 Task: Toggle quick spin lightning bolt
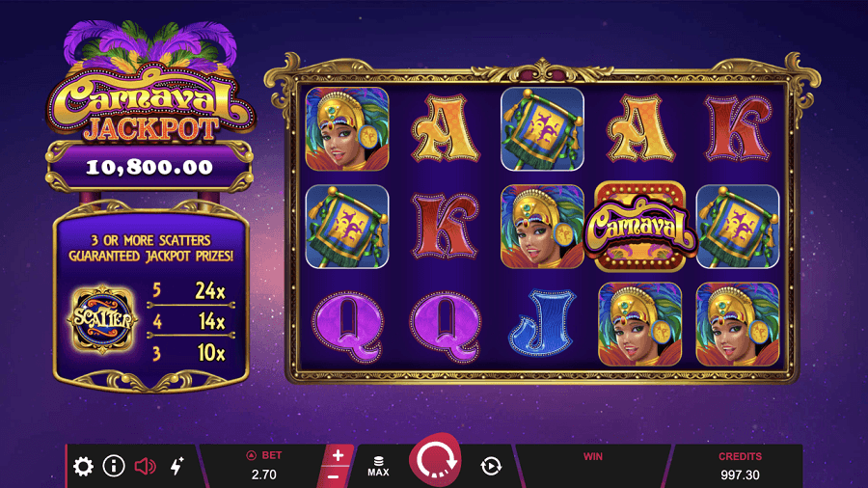[x=176, y=467]
